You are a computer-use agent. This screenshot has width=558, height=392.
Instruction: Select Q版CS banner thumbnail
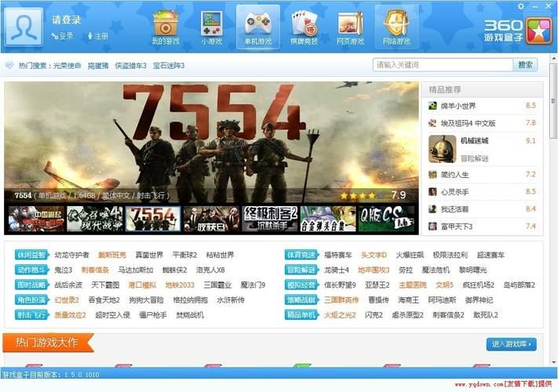coord(386,219)
